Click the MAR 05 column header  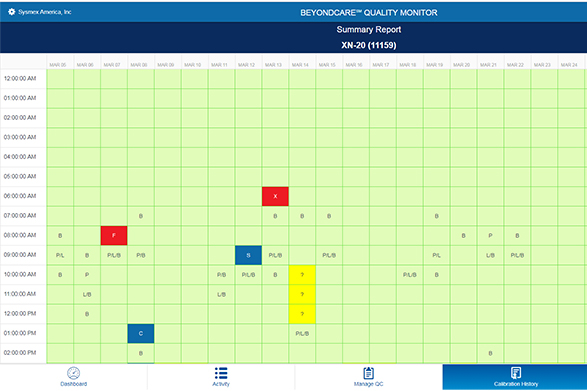point(58,65)
